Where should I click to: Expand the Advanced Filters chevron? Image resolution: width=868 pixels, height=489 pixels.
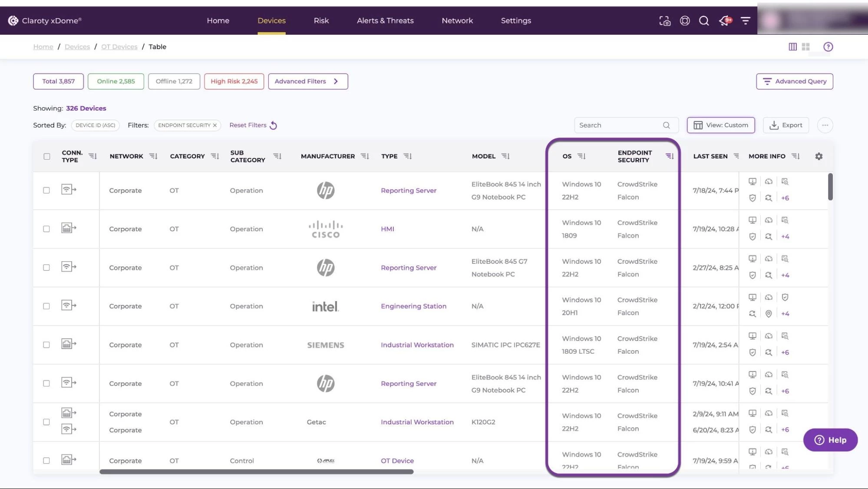coord(336,81)
